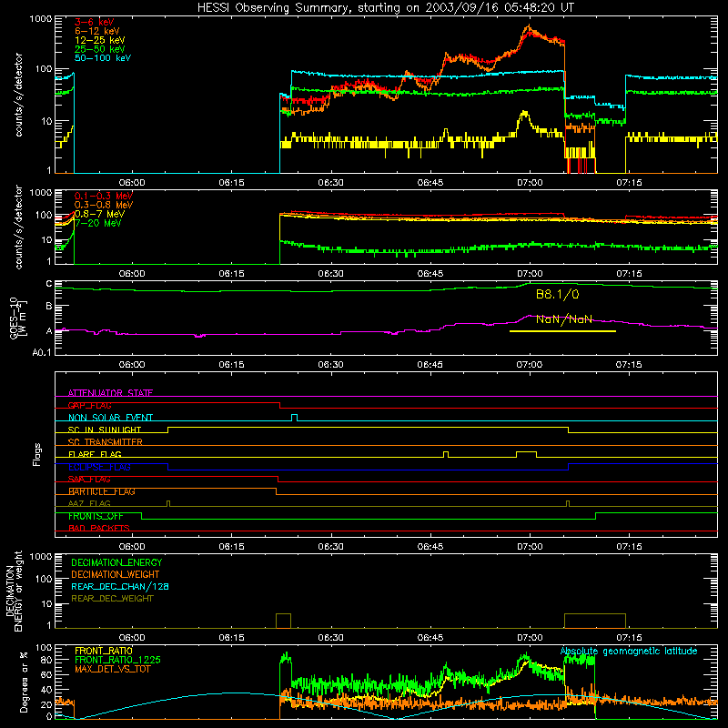
Task: Click the 0.8-7 MeV legend entry
Action: pos(99,214)
